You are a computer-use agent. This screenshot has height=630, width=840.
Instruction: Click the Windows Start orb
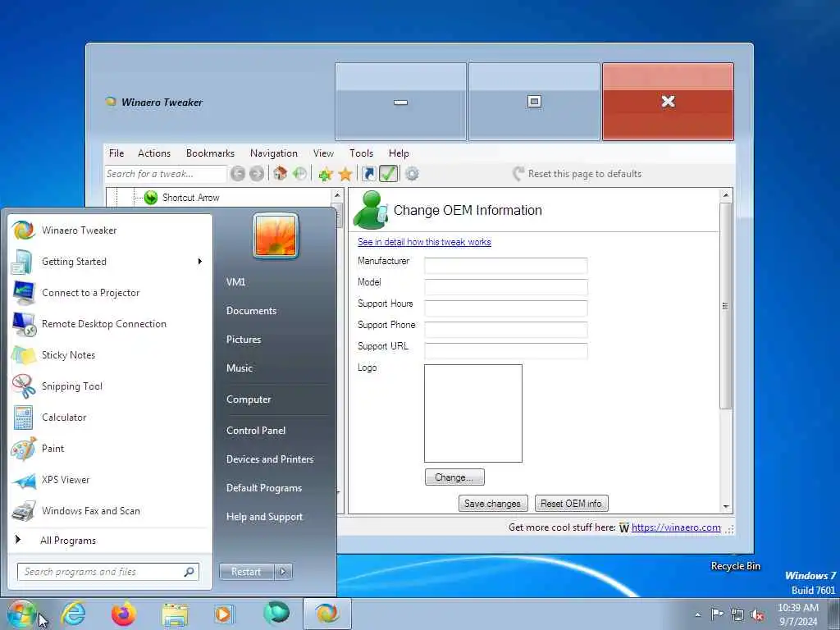(21, 614)
